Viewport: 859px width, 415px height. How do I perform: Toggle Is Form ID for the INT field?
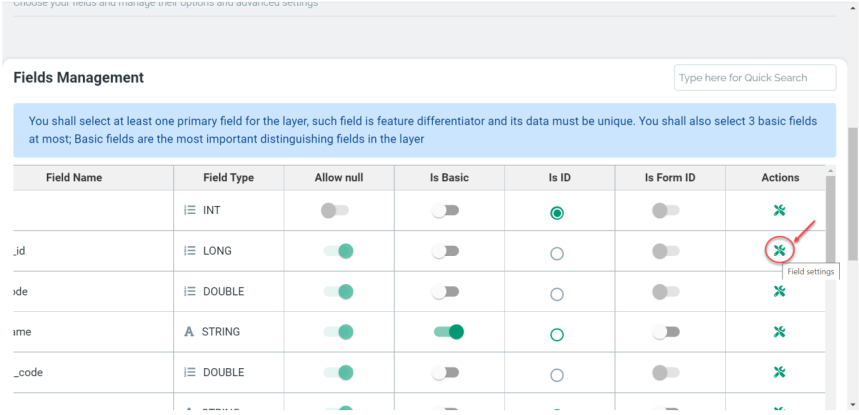coord(665,211)
